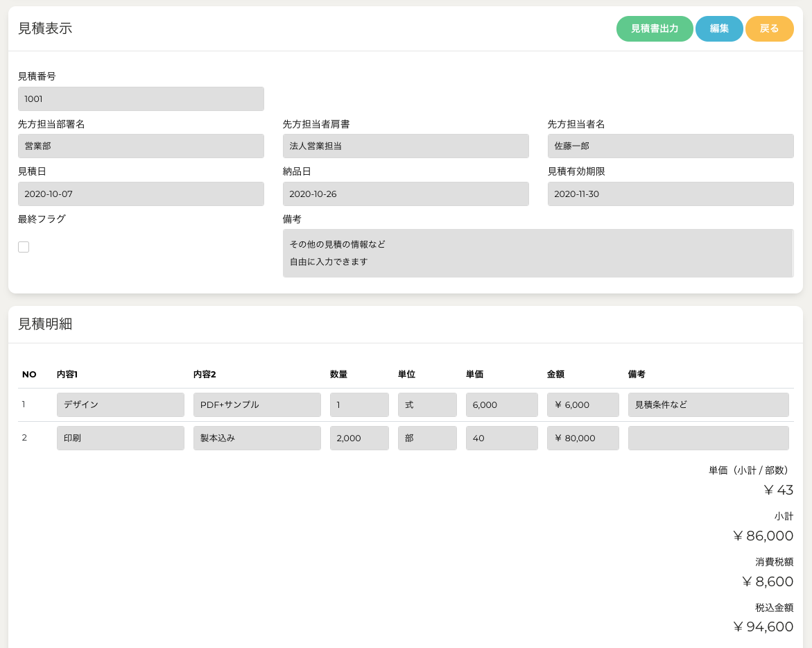This screenshot has width=812, height=648.
Task: Click the 見積日 field showing 2020-10-07
Action: click(x=141, y=194)
